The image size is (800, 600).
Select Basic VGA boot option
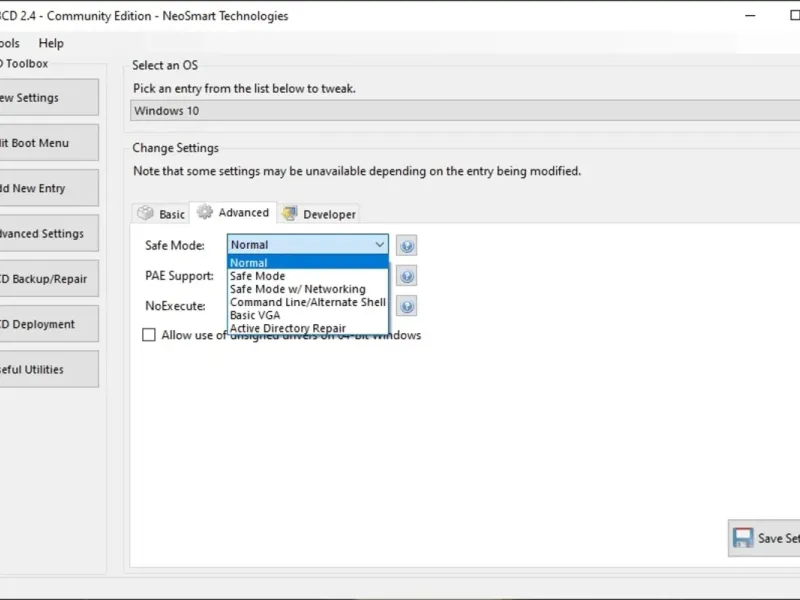click(308, 315)
